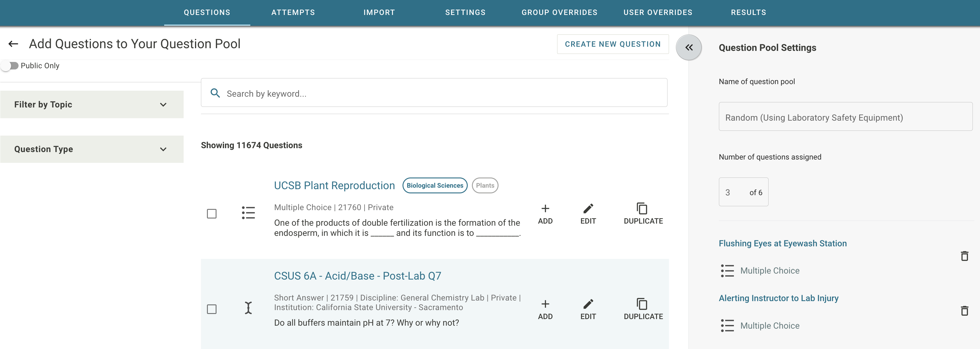This screenshot has height=349, width=980.
Task: Open the Results tab
Action: click(x=748, y=13)
